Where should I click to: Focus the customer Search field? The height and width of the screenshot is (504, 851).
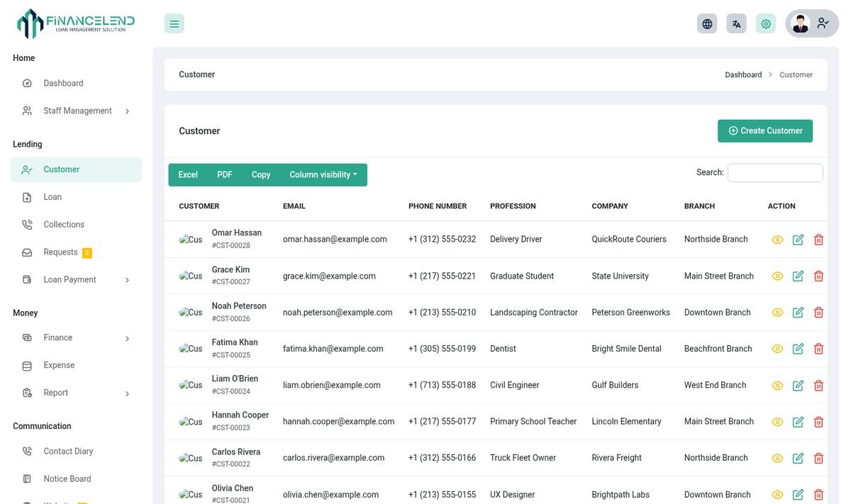[x=775, y=173]
